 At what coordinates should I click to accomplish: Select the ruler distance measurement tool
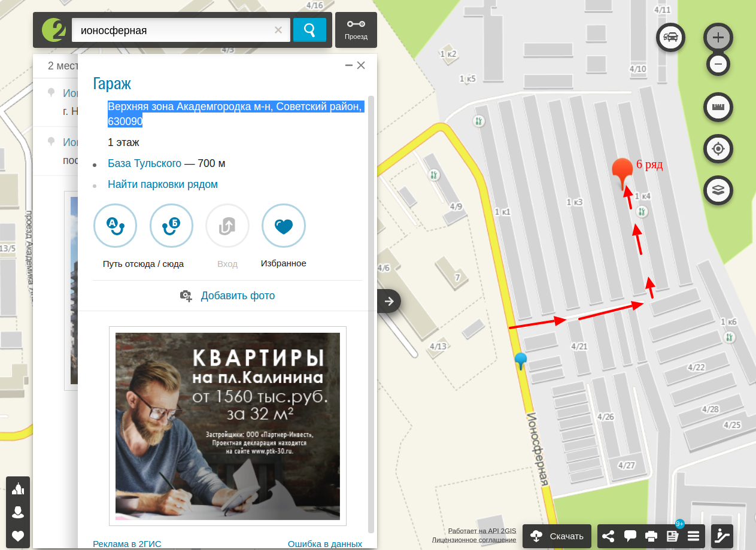click(x=718, y=108)
